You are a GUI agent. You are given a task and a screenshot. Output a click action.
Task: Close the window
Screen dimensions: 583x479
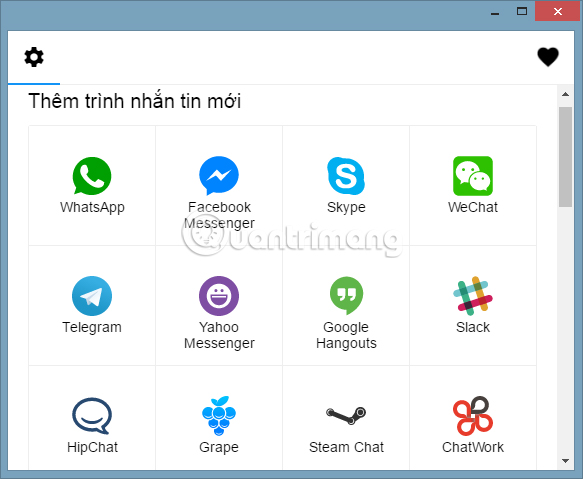pos(557,12)
